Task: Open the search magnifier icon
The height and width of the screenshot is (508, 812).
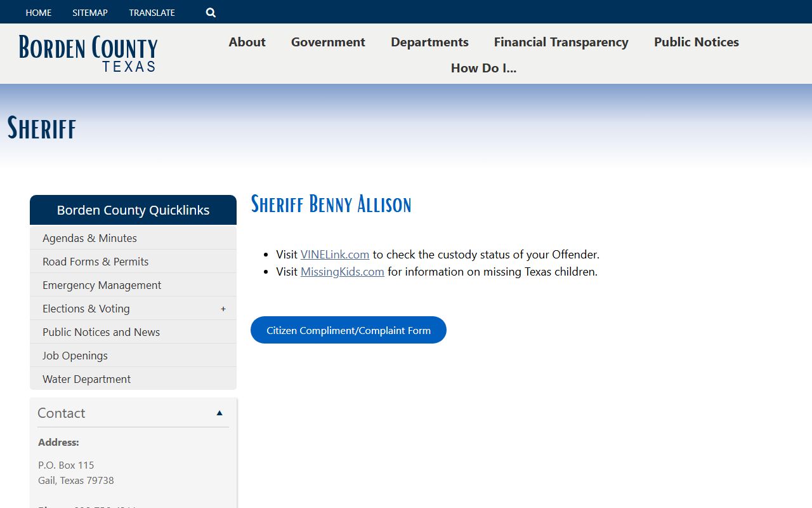Action: coord(211,13)
